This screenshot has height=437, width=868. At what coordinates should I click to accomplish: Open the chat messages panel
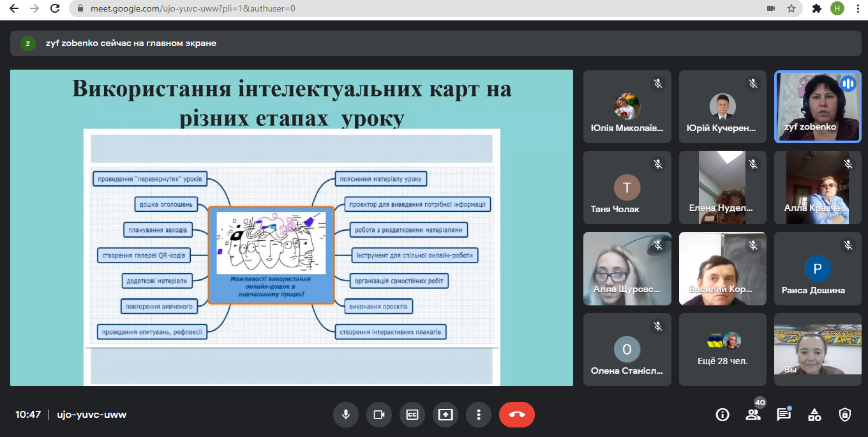pyautogui.click(x=783, y=415)
